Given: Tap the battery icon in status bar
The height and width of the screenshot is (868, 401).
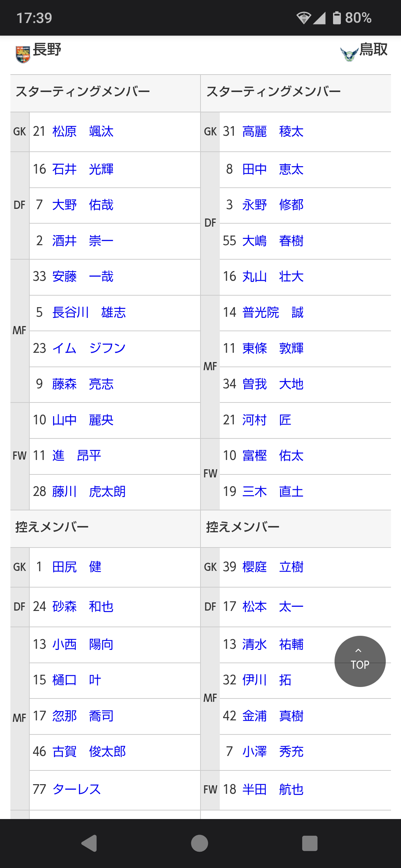Looking at the screenshot, I should pyautogui.click(x=337, y=18).
